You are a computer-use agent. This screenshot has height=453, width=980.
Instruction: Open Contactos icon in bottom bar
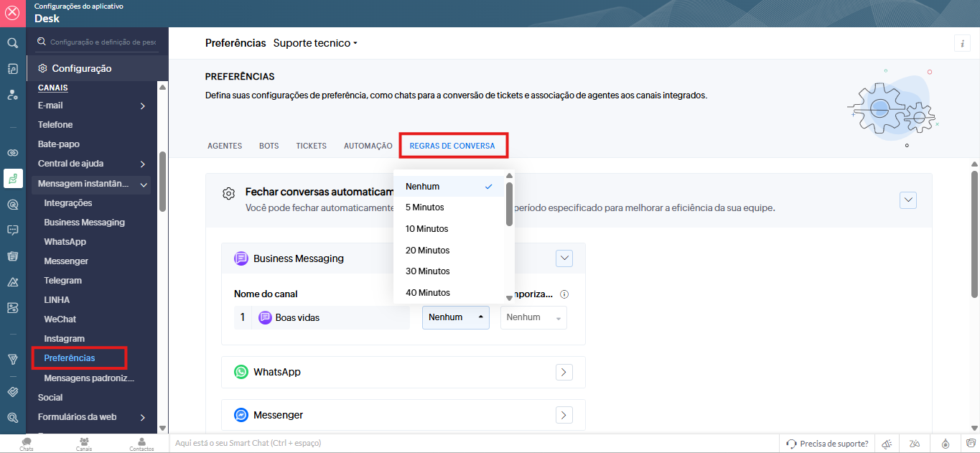coord(141,443)
